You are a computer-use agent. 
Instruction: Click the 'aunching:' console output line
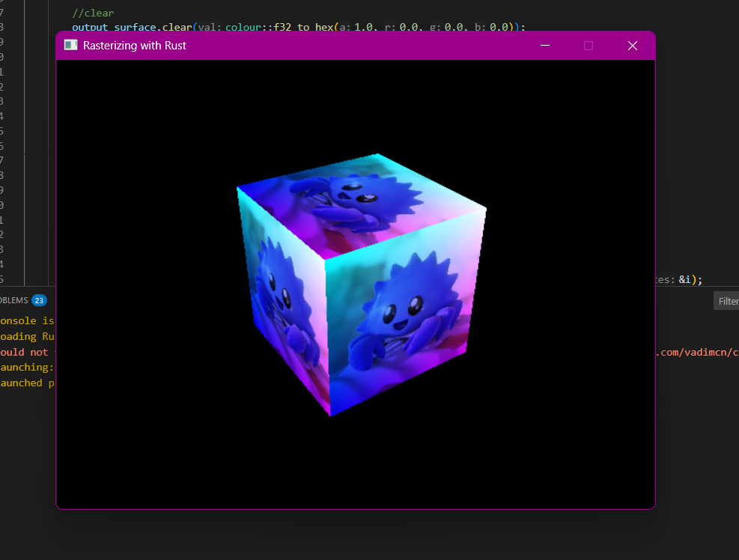click(x=28, y=367)
